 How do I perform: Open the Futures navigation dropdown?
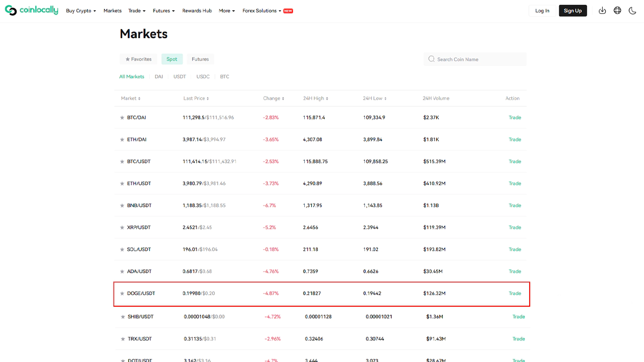pos(164,11)
